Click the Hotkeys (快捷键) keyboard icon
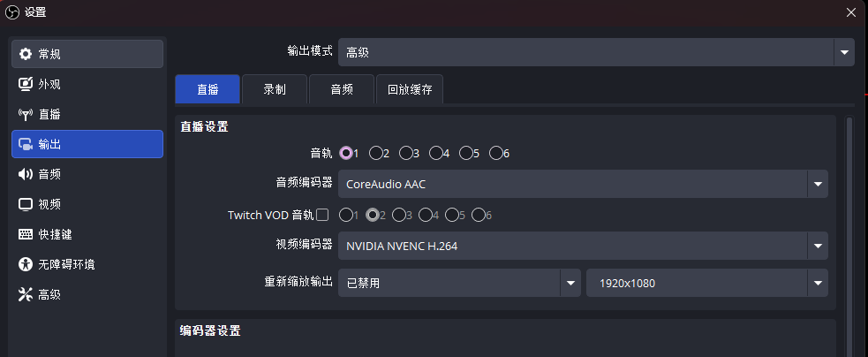 point(26,234)
